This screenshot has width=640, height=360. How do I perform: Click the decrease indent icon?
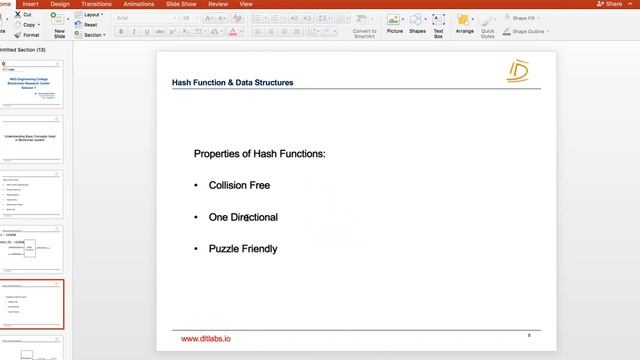(294, 18)
